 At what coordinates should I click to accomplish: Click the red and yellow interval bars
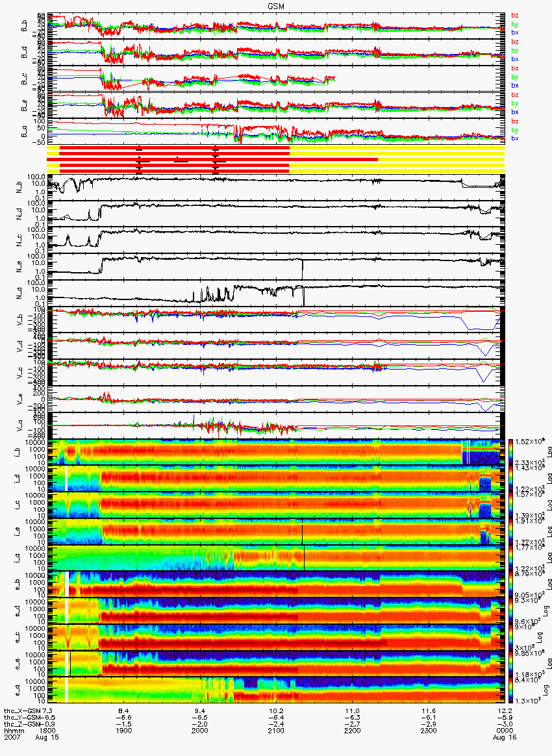[276, 159]
